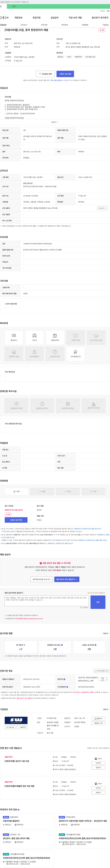Image resolution: width=110 pixels, height=868 pixels.
Task: Click 새창보기 for 생산직 사원 모집
Action: [99, 768]
